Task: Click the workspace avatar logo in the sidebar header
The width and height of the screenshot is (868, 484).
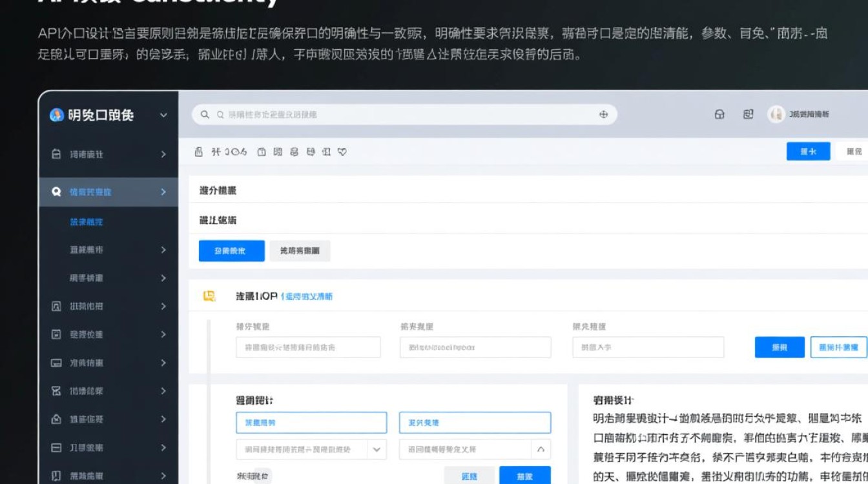Action: (56, 115)
